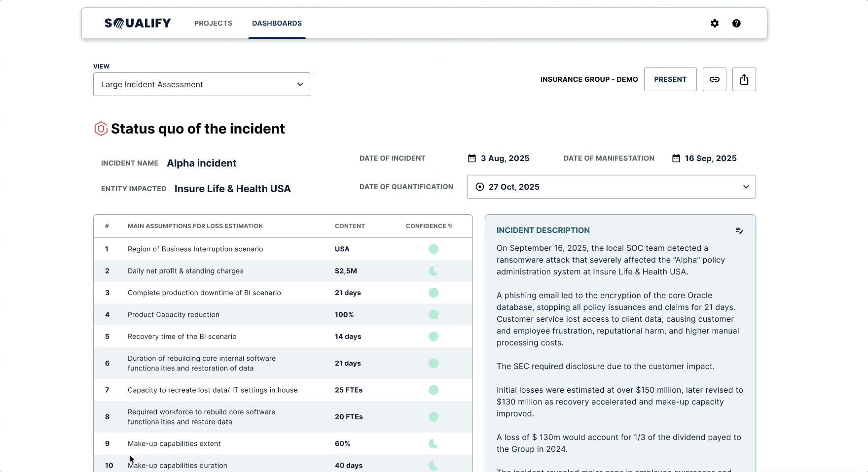
Task: Click the Content column header
Action: click(350, 226)
